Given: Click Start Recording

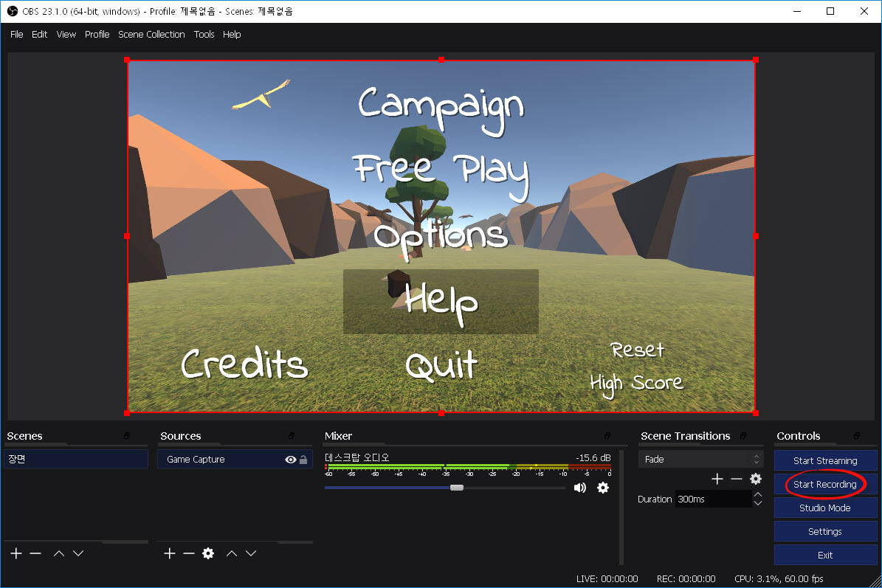Looking at the screenshot, I should [x=825, y=484].
